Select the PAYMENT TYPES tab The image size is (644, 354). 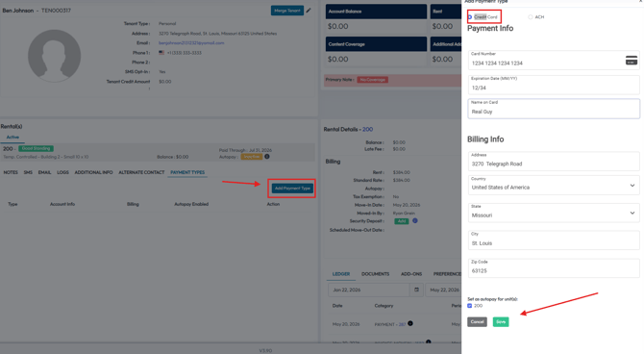click(x=187, y=172)
